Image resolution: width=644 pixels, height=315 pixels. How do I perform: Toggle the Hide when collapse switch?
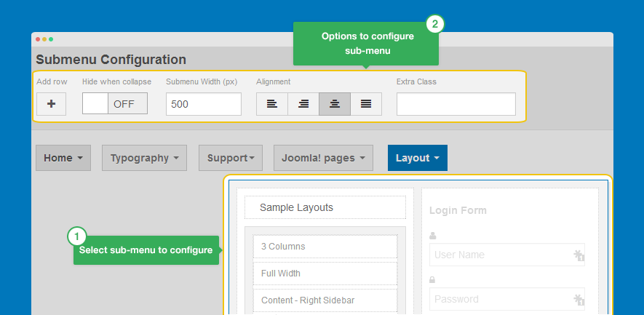pos(115,104)
